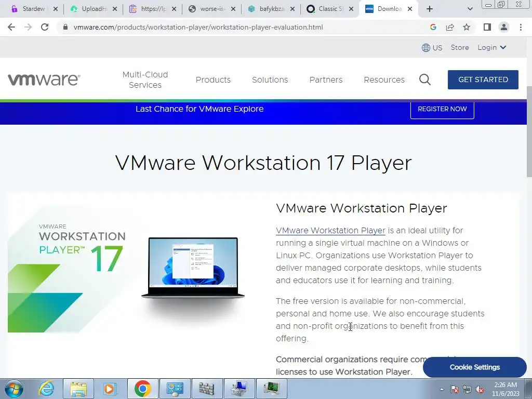The image size is (532, 399).
Task: Click the muted volume tray icon
Action: tap(480, 389)
